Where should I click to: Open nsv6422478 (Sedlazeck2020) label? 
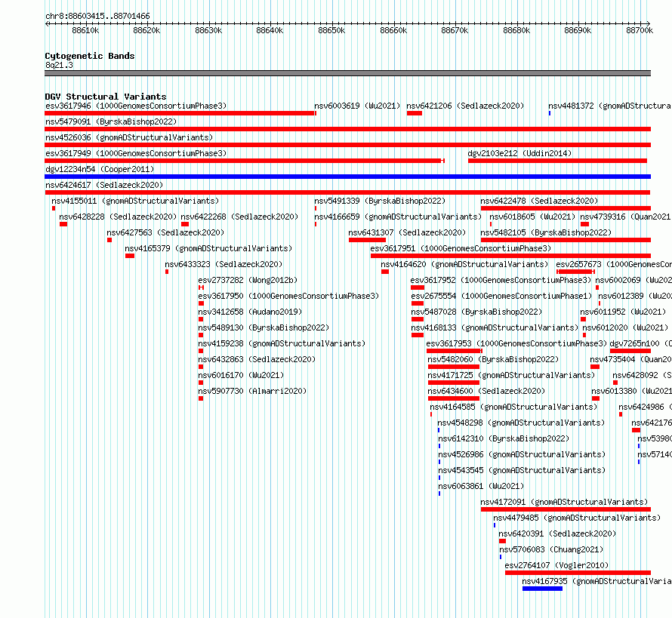[539, 201]
